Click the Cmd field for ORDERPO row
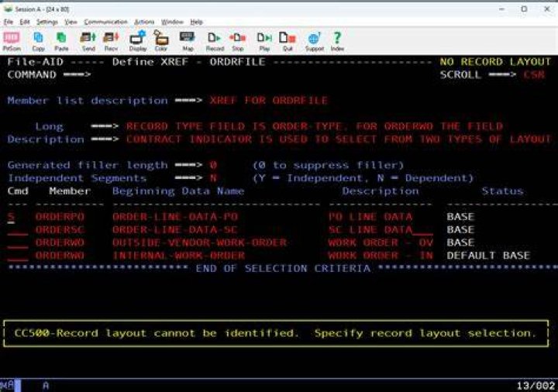This screenshot has height=392, width=558. [17, 217]
